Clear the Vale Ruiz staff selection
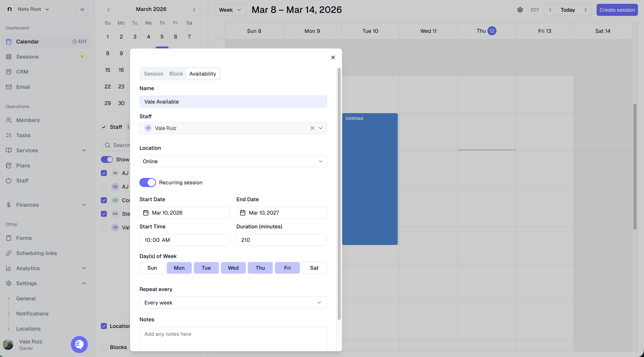The width and height of the screenshot is (644, 357). pyautogui.click(x=312, y=128)
